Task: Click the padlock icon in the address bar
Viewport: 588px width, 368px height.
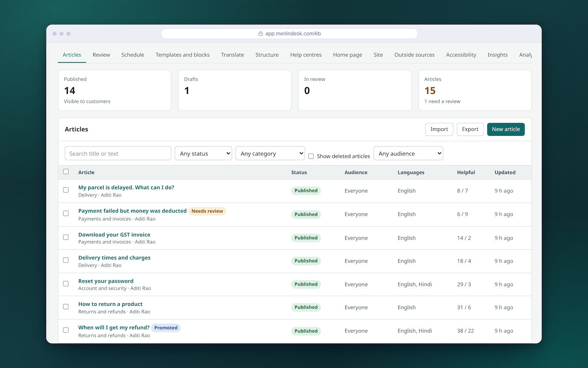Action: coord(260,34)
